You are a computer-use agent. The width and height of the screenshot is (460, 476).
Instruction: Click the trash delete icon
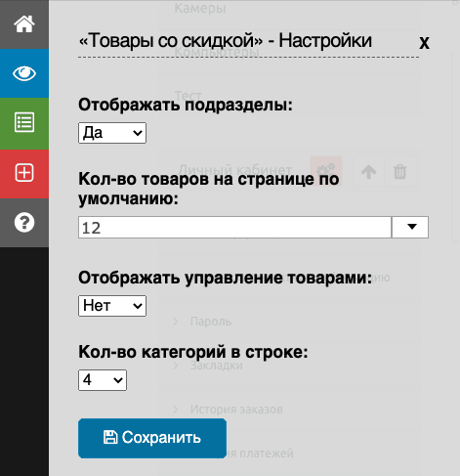coord(400,171)
